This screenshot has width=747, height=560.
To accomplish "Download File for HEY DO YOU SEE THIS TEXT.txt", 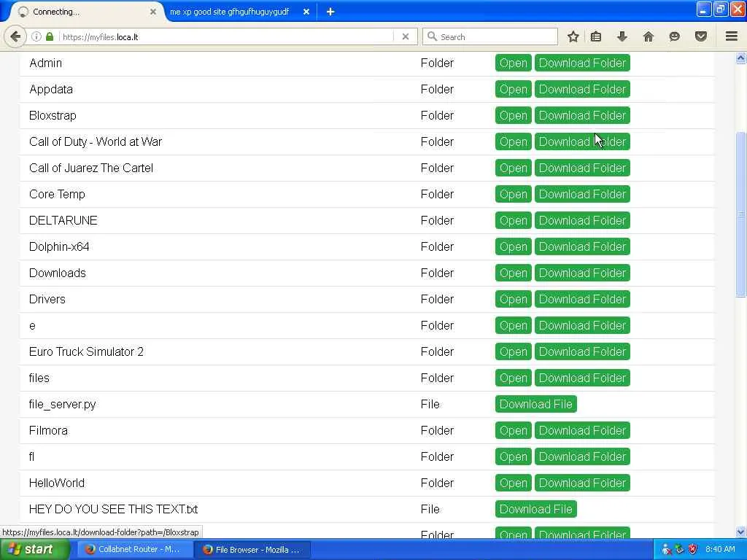I will point(536,509).
